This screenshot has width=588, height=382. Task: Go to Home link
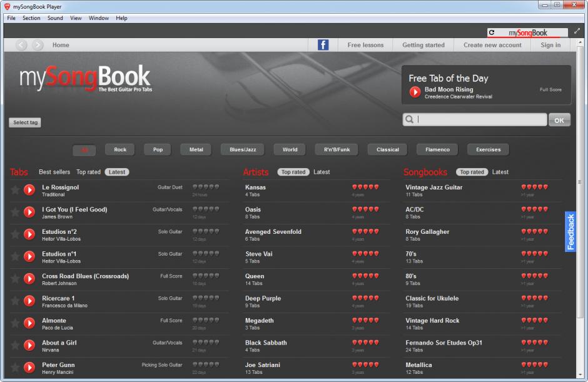pyautogui.click(x=61, y=45)
